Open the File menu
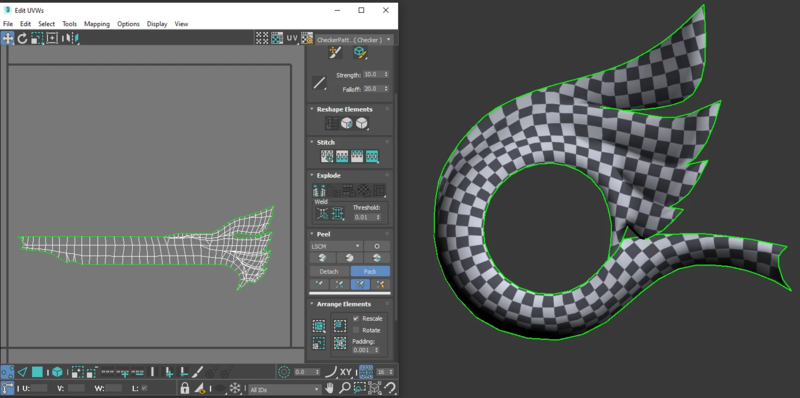800x398 pixels. [x=8, y=24]
